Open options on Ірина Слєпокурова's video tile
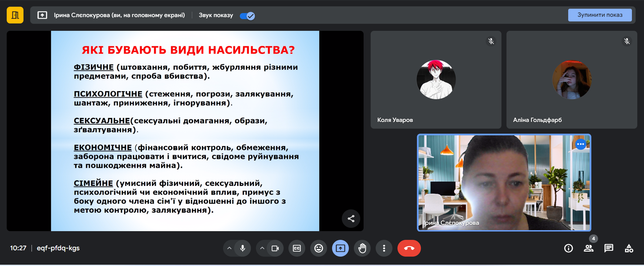This screenshot has height=266, width=644. (580, 144)
